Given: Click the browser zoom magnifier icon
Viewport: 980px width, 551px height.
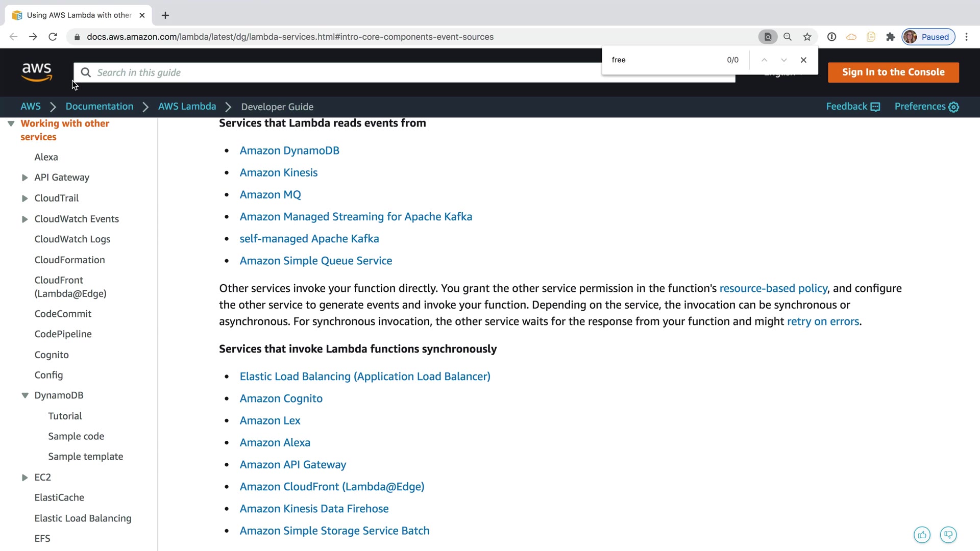Looking at the screenshot, I should pyautogui.click(x=788, y=37).
